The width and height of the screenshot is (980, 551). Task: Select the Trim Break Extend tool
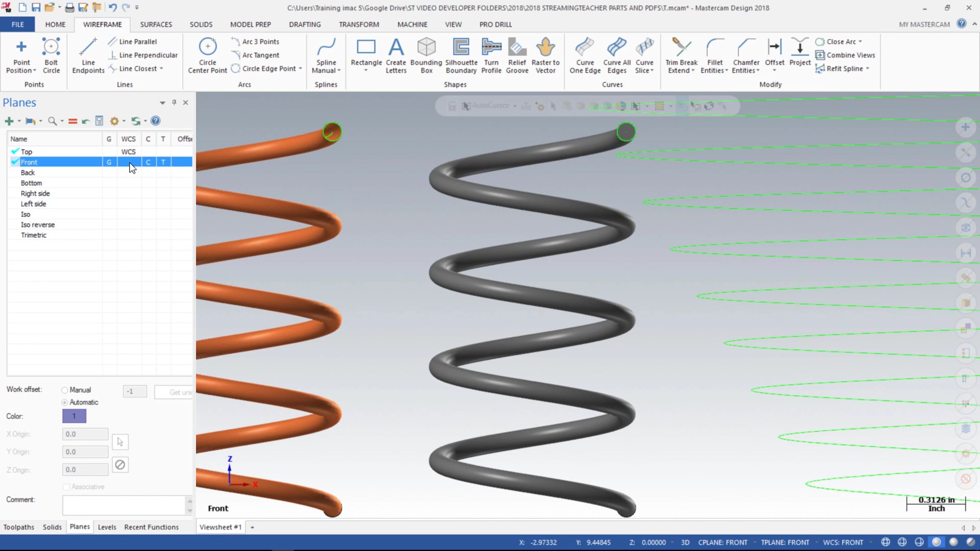(x=681, y=55)
